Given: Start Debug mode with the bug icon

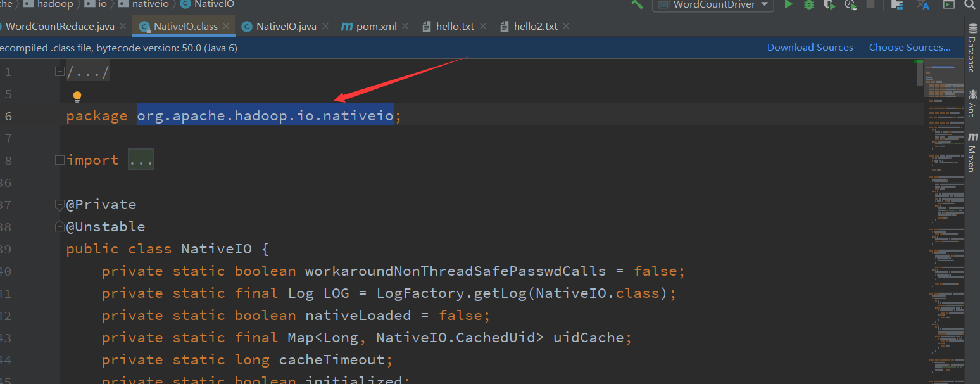Looking at the screenshot, I should coord(809,5).
